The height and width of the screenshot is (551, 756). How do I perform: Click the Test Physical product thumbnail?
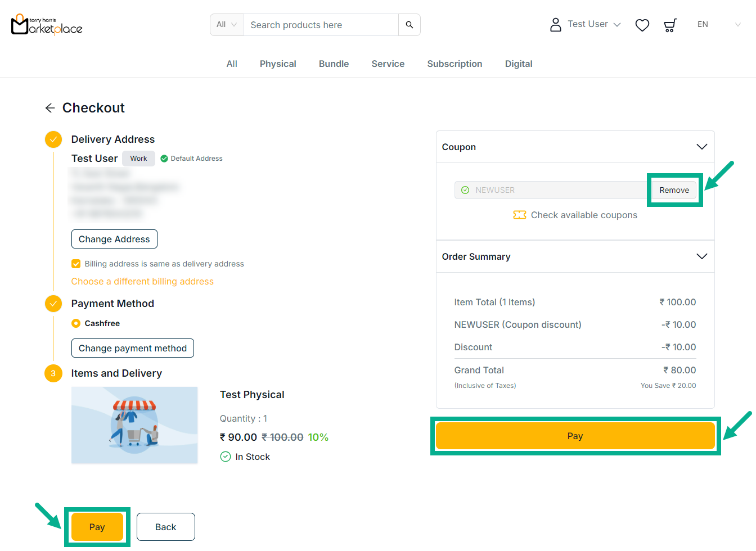(x=134, y=425)
